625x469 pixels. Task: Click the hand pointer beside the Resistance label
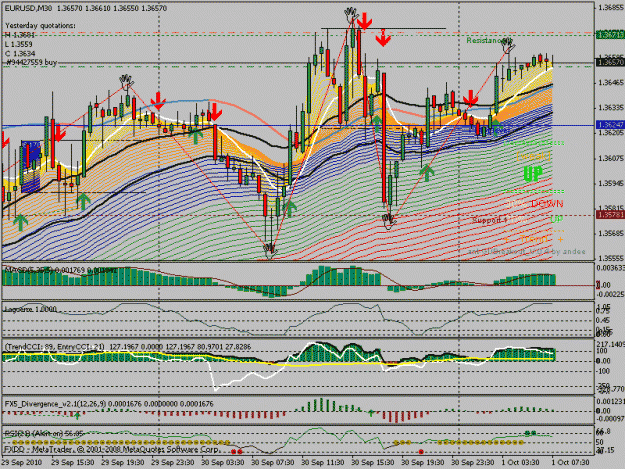(x=508, y=44)
